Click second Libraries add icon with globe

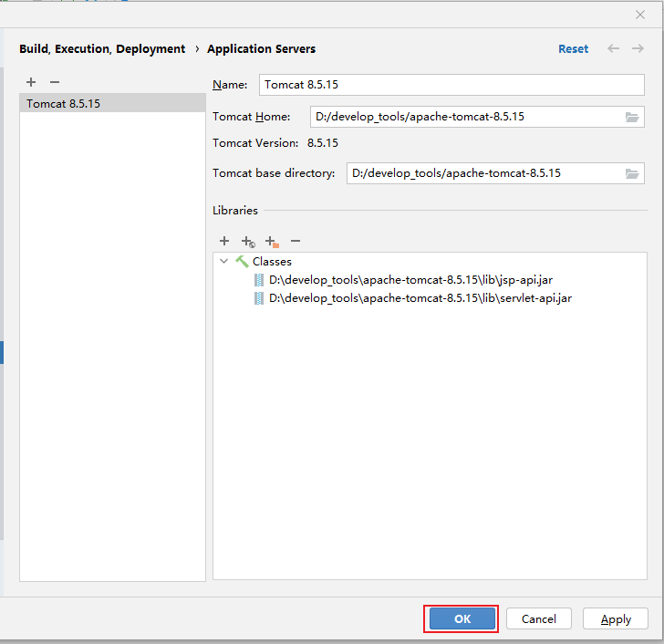coord(248,242)
